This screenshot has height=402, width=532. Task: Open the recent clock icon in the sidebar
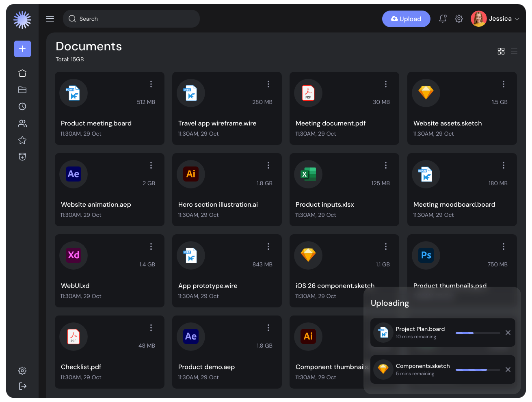[x=22, y=106]
